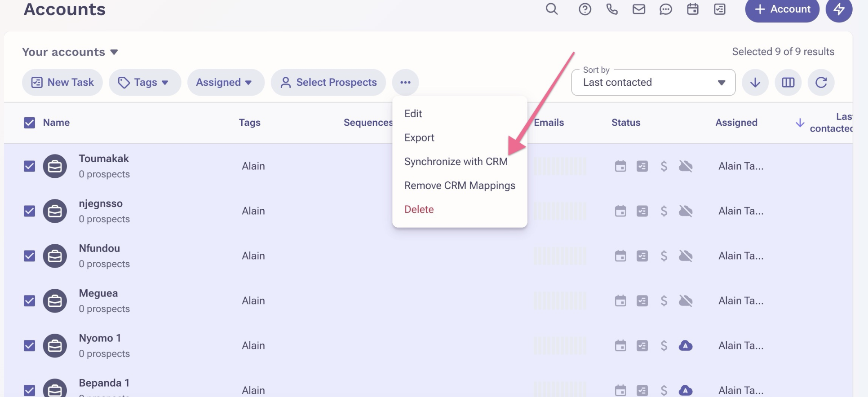Screen dimensions: 868x397
Task: Click the Tags column header
Action: 249,123
